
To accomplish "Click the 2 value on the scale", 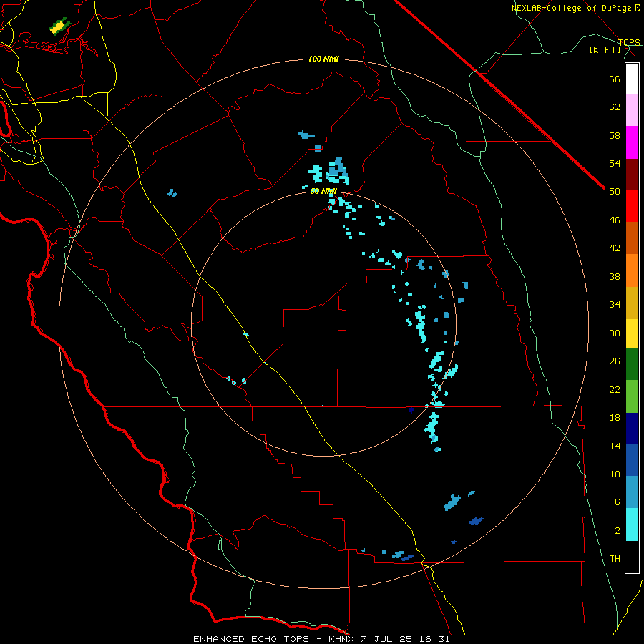I will [618, 531].
